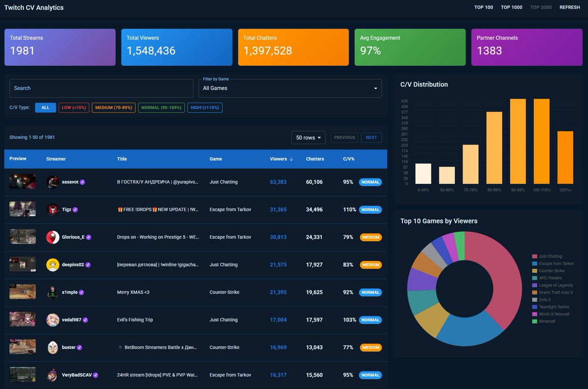Image resolution: width=588 pixels, height=389 pixels.
Task: Toggle the MEDIUM (70-89%) filter
Action: pyautogui.click(x=113, y=107)
